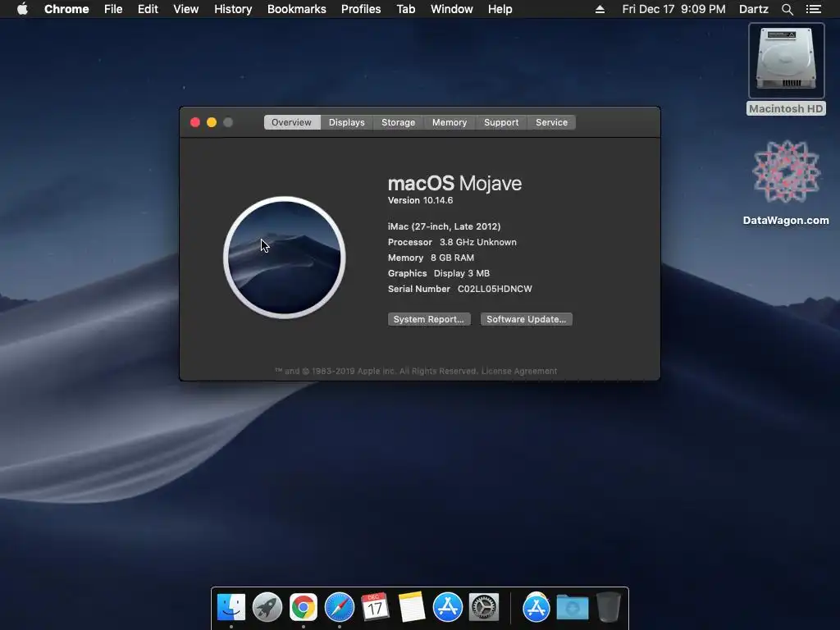The width and height of the screenshot is (840, 630).
Task: Click the Display 3 MB graphics value
Action: pyautogui.click(x=462, y=273)
